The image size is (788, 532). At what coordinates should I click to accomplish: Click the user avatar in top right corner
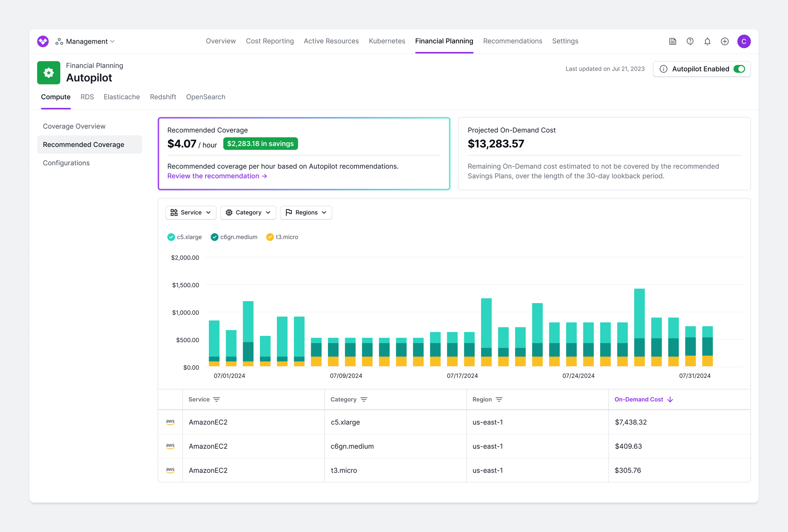coord(744,41)
